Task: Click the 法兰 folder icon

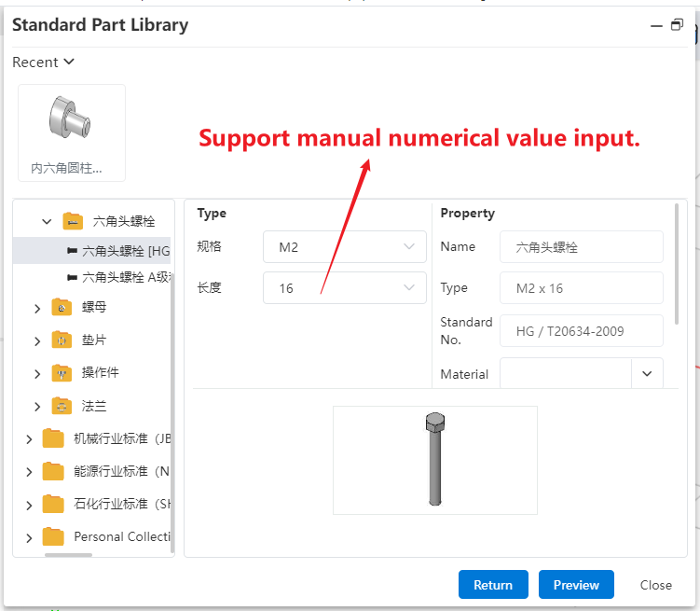Action: [x=62, y=406]
